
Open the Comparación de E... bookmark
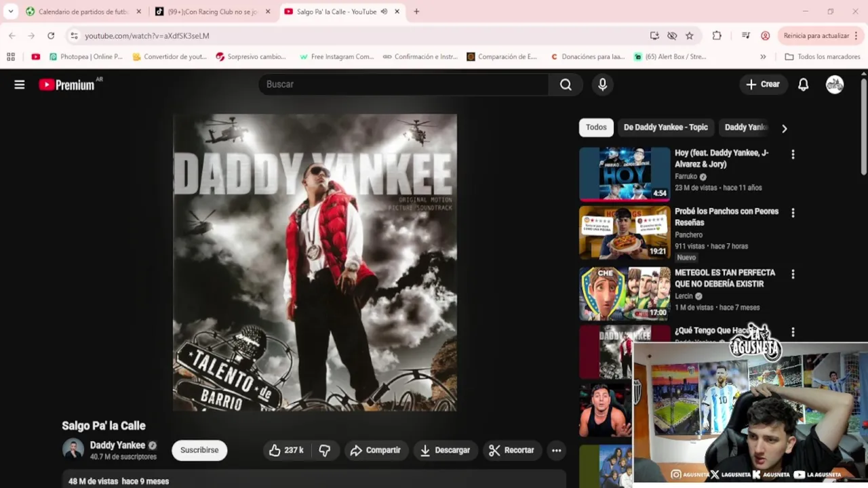click(x=502, y=57)
